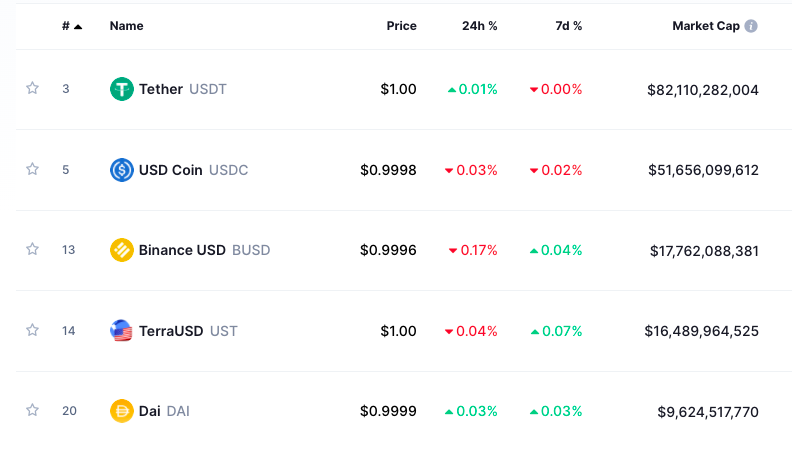
Task: Toggle the watchlist star for Tether
Action: (32, 88)
